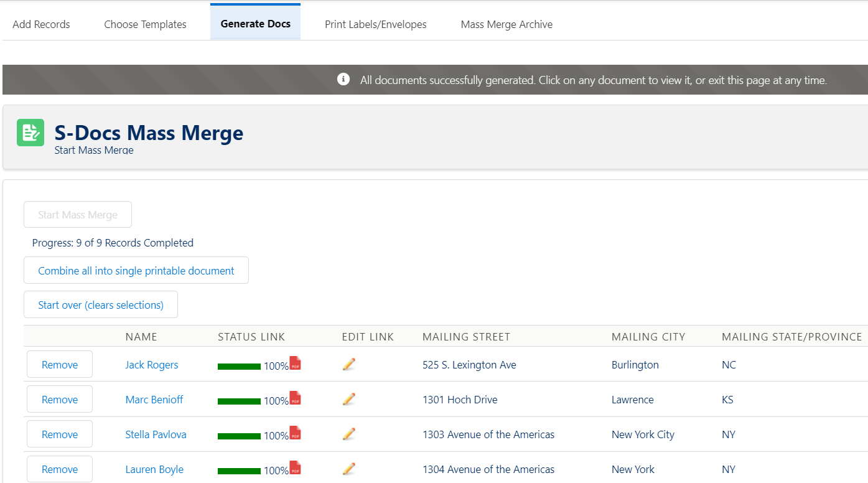Click the city cell Lawrence
The width and height of the screenshot is (868, 483).
pos(633,400)
